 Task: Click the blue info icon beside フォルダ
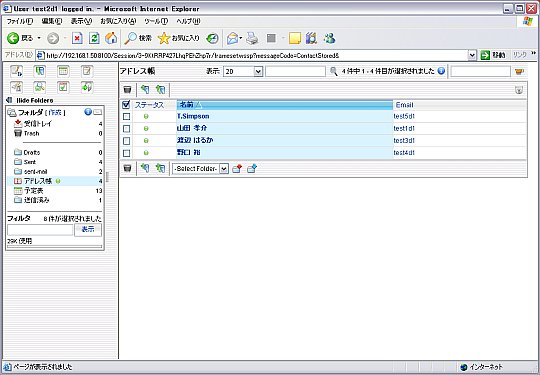click(x=87, y=112)
